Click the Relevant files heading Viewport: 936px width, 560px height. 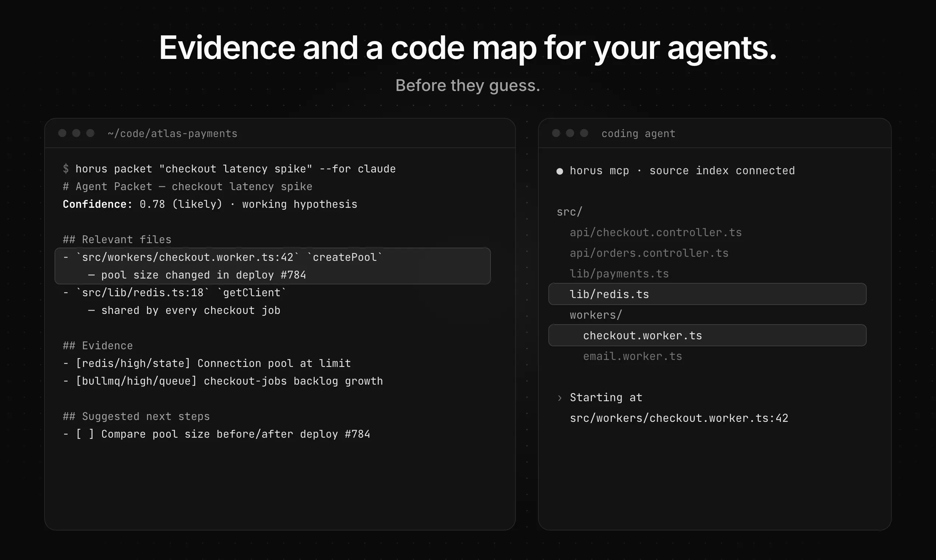pyautogui.click(x=117, y=239)
